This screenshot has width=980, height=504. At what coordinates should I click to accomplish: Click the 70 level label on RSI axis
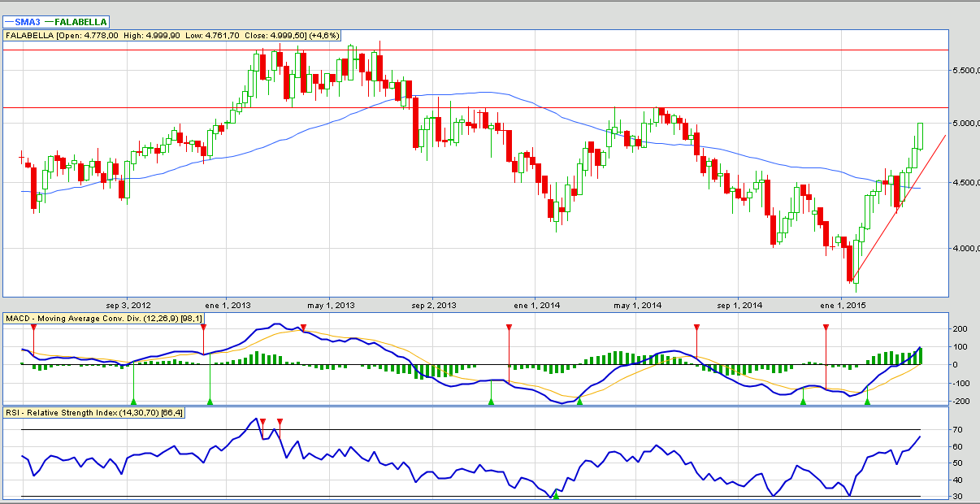[957, 429]
